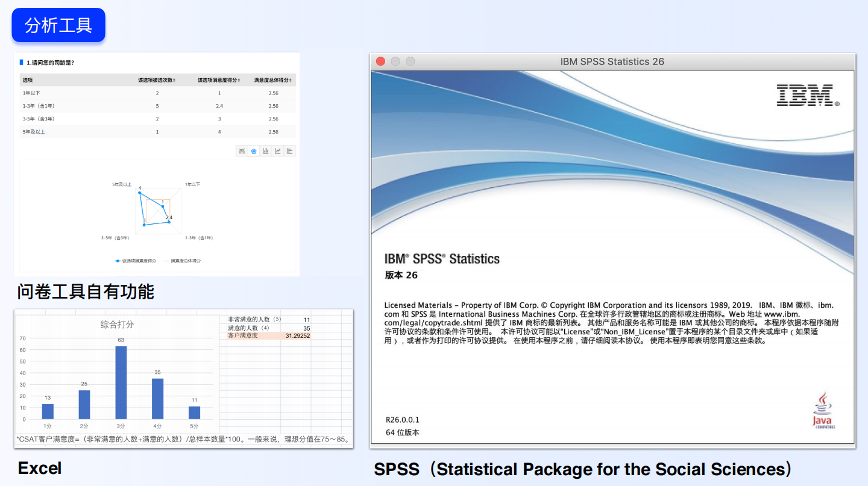The width and height of the screenshot is (868, 486).
Task: Click 2.56 in the 1年以下 row
Action: 274,93
